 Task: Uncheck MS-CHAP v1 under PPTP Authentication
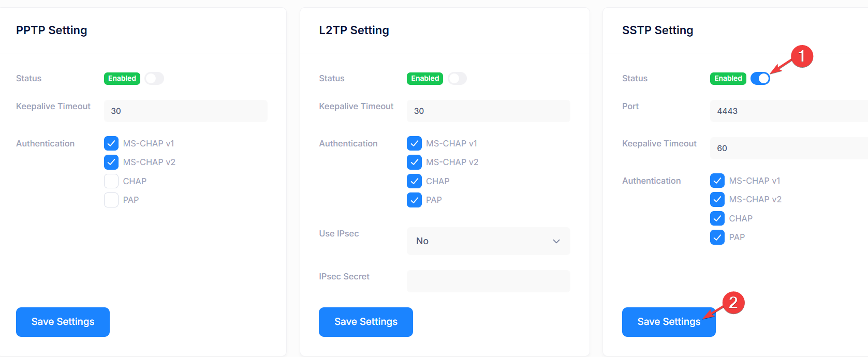click(x=111, y=143)
